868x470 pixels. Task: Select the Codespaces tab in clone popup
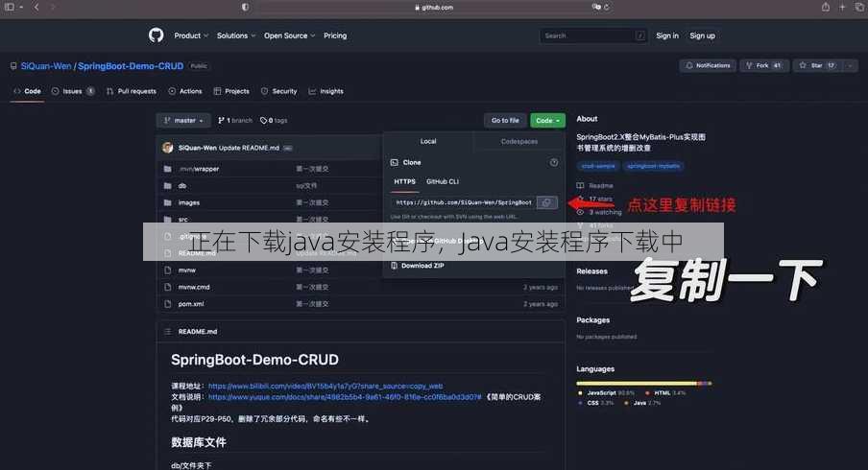click(518, 142)
